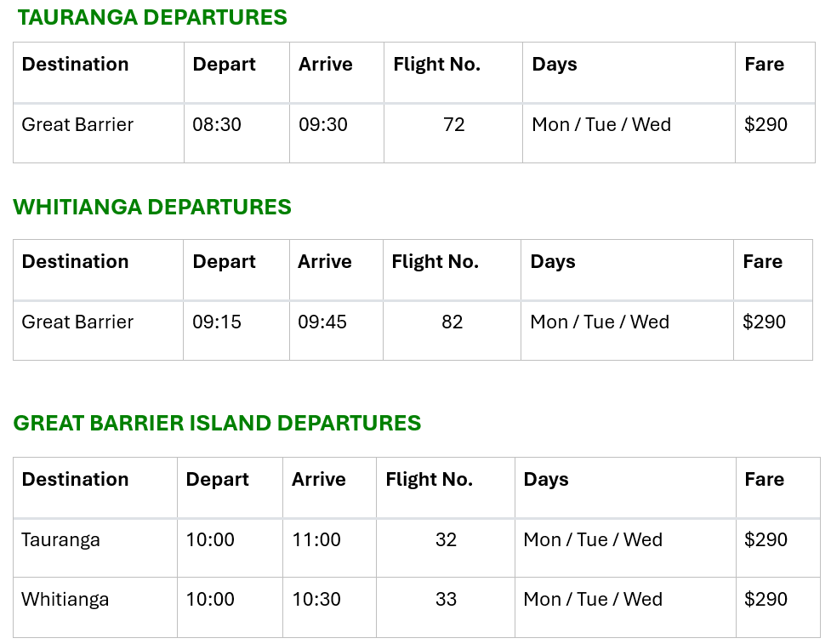Click the $290 fare for flight 72
This screenshot has width=831, height=644.
766,125
